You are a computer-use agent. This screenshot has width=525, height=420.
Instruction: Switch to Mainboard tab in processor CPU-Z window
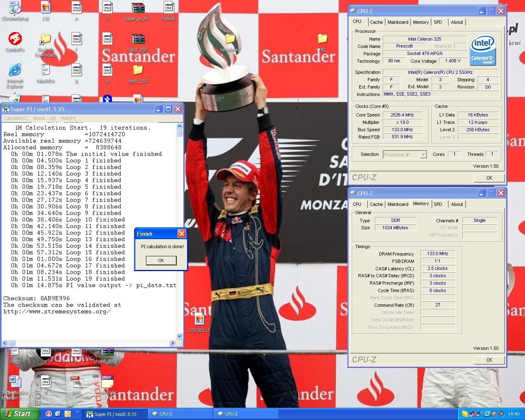398,22
